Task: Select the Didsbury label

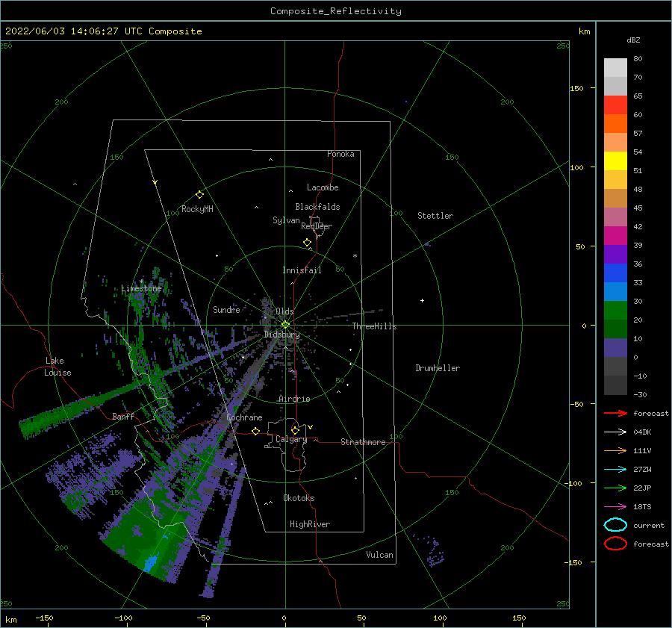Action: 281,335
